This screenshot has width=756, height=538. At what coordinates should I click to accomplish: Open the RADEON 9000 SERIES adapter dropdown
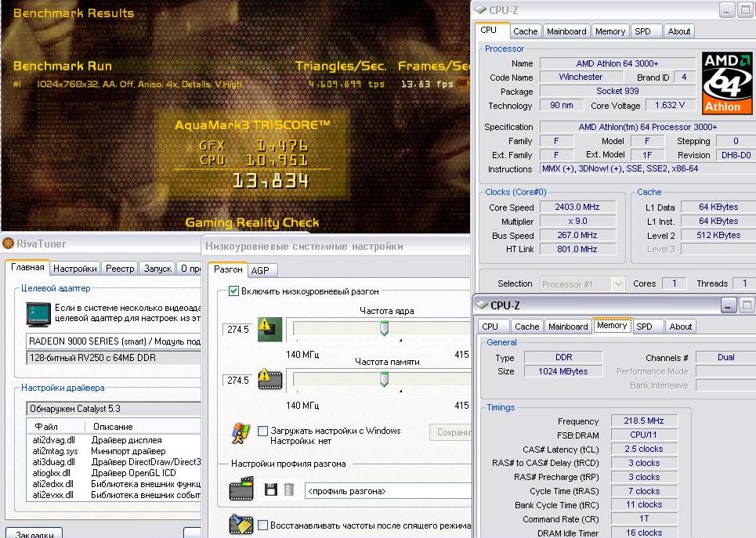click(114, 341)
